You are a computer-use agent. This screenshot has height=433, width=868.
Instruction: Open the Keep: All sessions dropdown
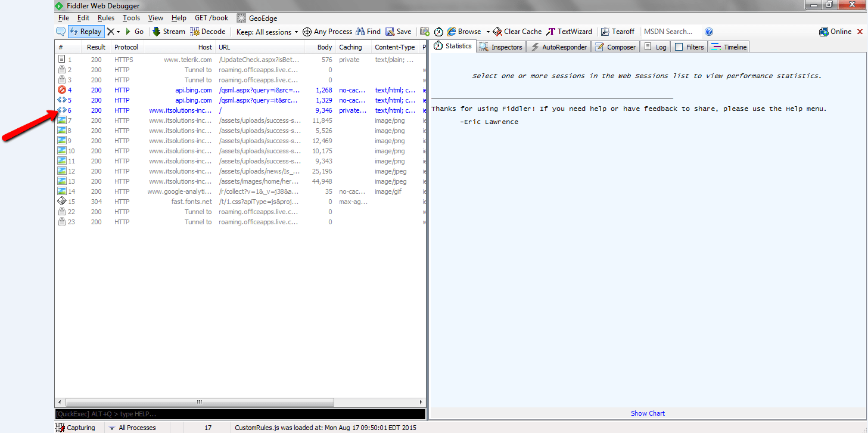[267, 32]
